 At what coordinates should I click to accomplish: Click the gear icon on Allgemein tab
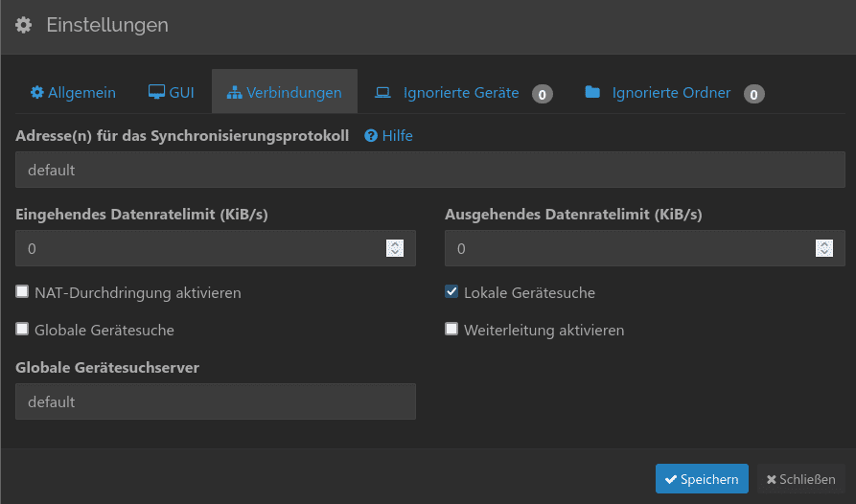click(37, 92)
